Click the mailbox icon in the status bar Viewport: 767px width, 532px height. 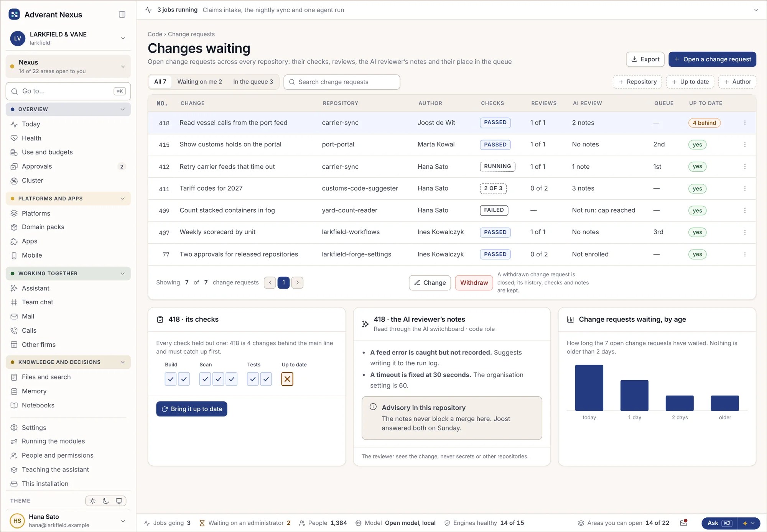click(x=683, y=523)
